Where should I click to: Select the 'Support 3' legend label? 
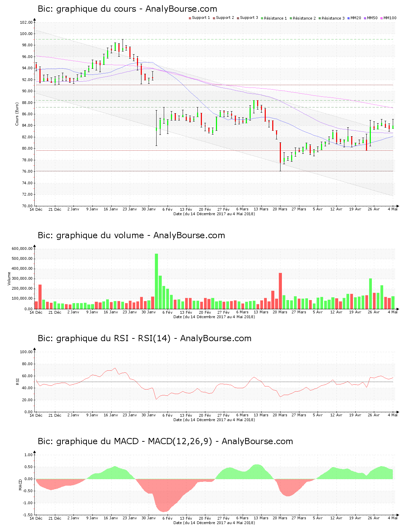249,18
